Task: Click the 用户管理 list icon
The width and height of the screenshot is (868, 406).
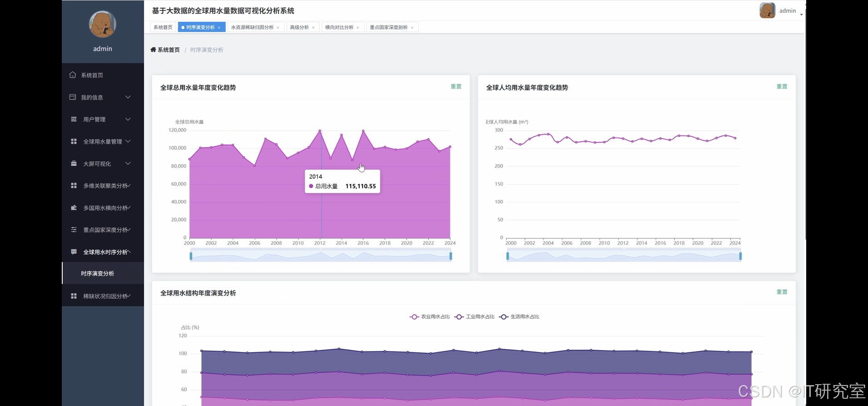Action: tap(74, 119)
